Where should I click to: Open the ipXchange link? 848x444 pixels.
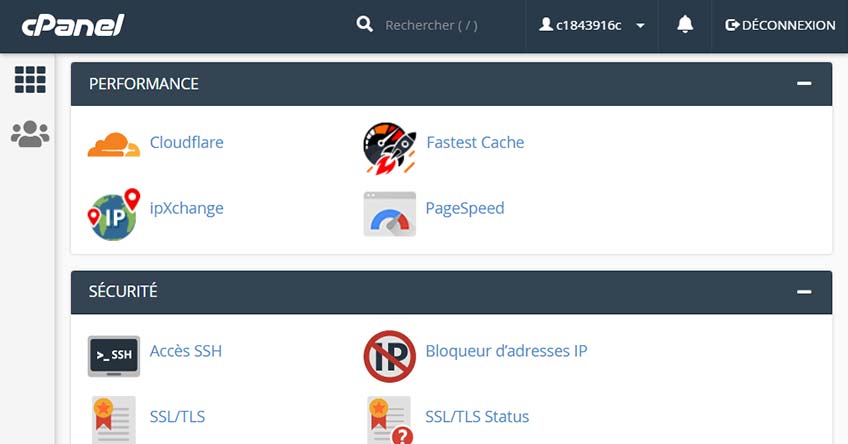(187, 208)
